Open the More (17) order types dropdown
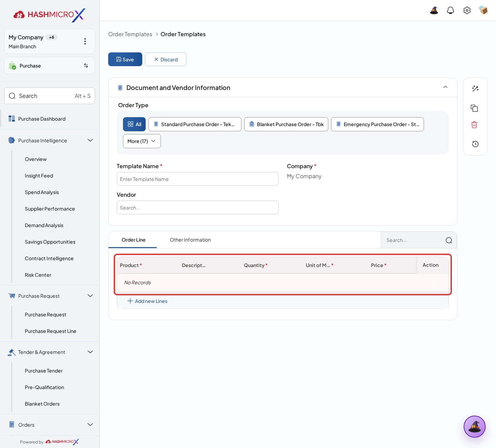The width and height of the screenshot is (496, 448). (x=142, y=141)
